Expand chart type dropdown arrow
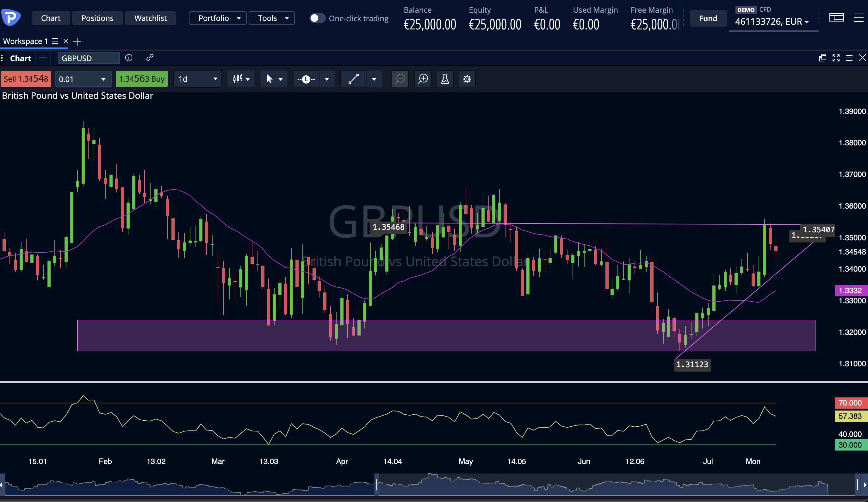 (248, 79)
